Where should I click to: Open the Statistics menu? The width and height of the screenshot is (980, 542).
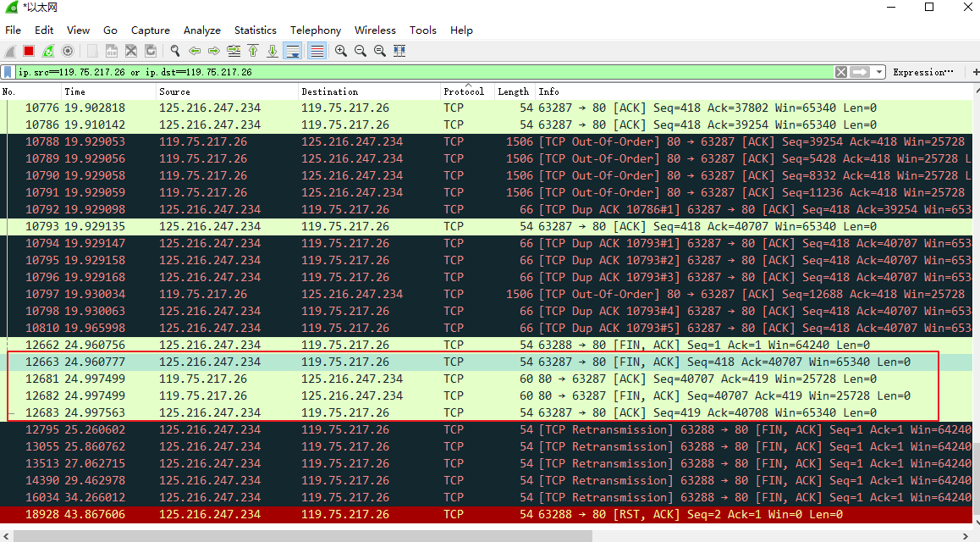[255, 30]
